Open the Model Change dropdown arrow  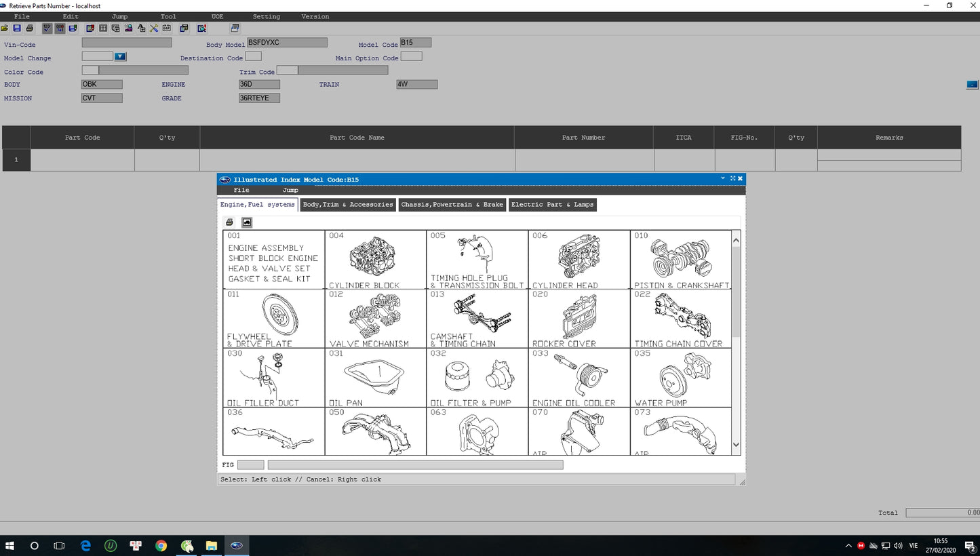click(120, 57)
